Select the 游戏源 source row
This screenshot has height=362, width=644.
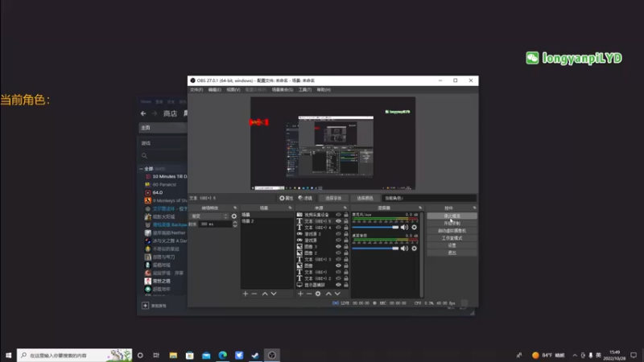[323, 240]
